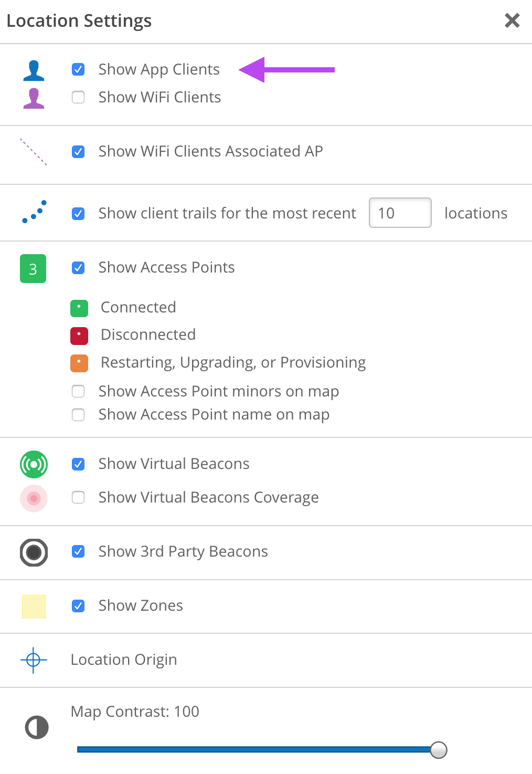Click the pink Virtual Beacons Coverage icon
532x774 pixels.
[x=34, y=498]
